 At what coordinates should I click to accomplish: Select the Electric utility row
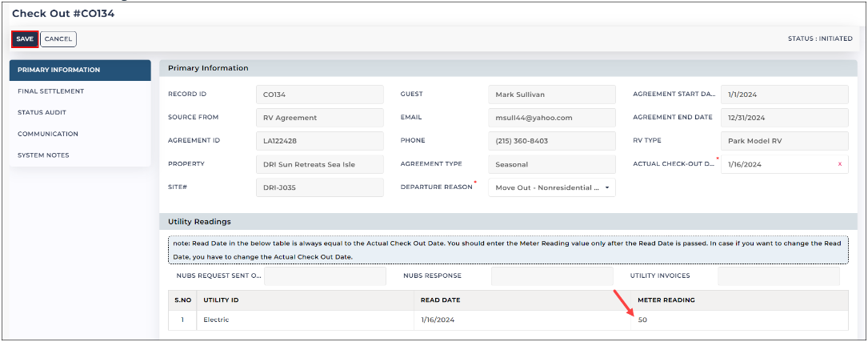[x=508, y=320]
